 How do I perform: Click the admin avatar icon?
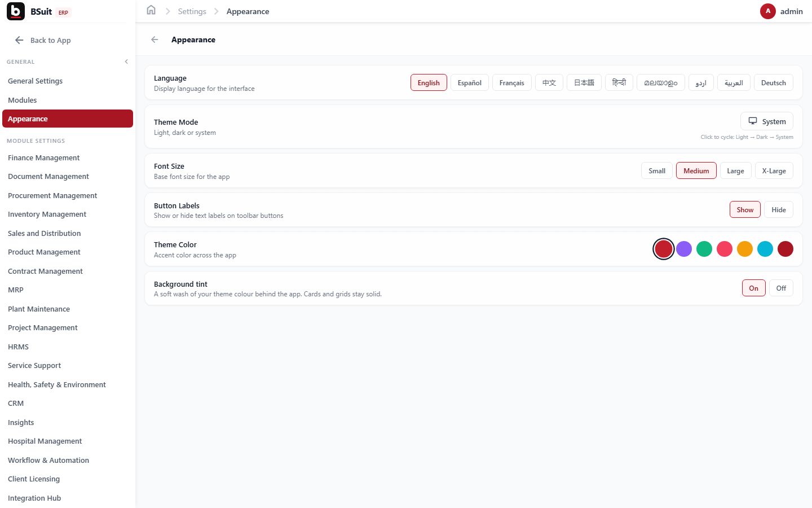point(767,11)
